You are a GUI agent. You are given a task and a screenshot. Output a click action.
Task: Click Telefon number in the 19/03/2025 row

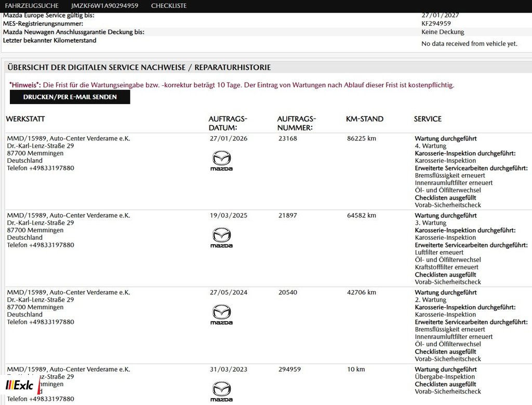41,245
